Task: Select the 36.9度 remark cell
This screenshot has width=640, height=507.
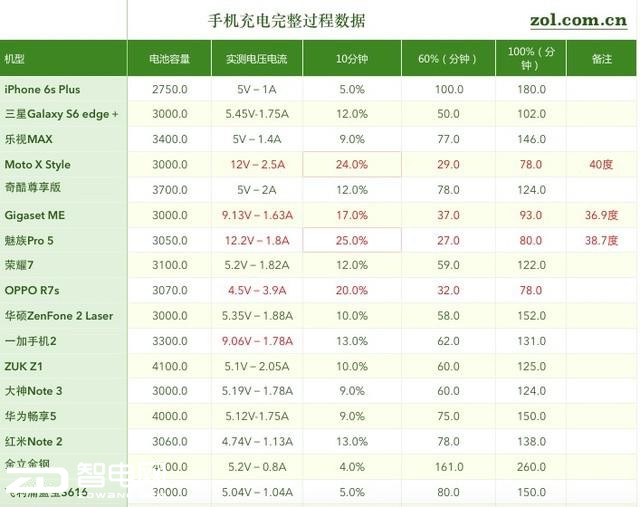Action: tap(601, 215)
